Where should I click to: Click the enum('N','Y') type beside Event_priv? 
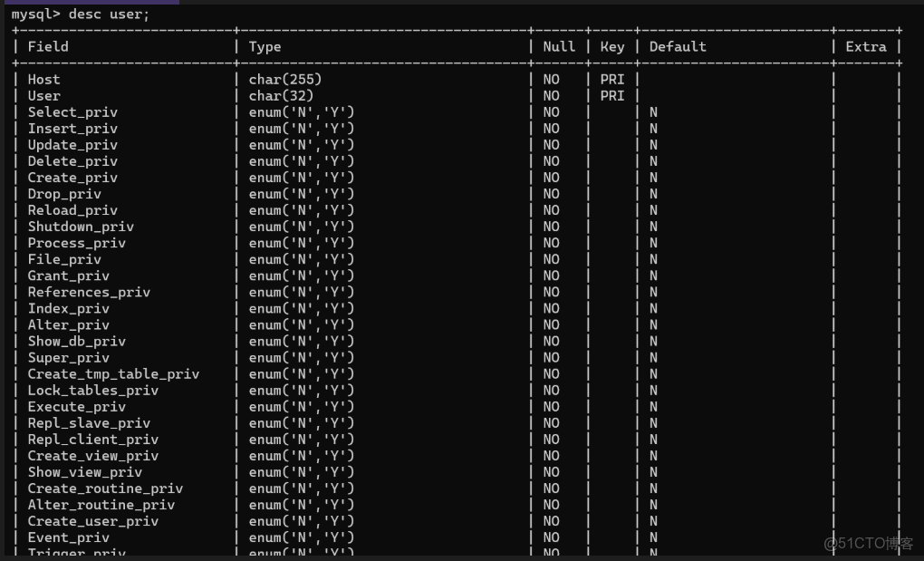tap(299, 537)
